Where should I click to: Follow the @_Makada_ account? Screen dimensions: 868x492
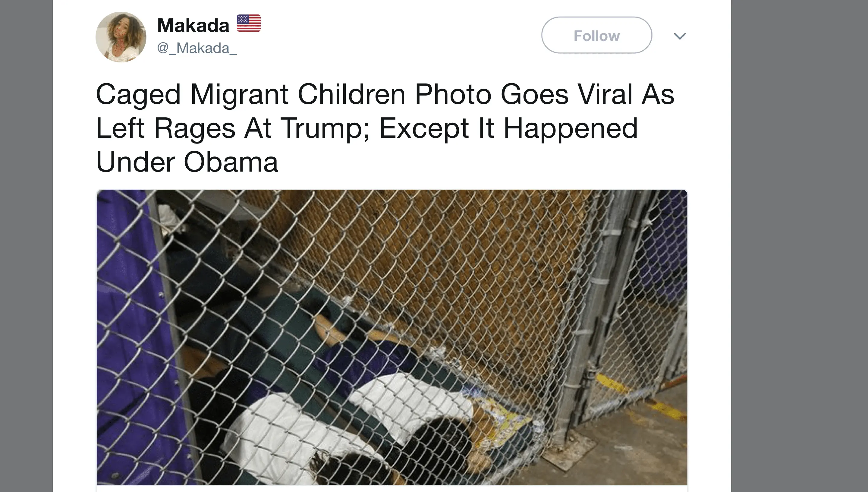(596, 35)
